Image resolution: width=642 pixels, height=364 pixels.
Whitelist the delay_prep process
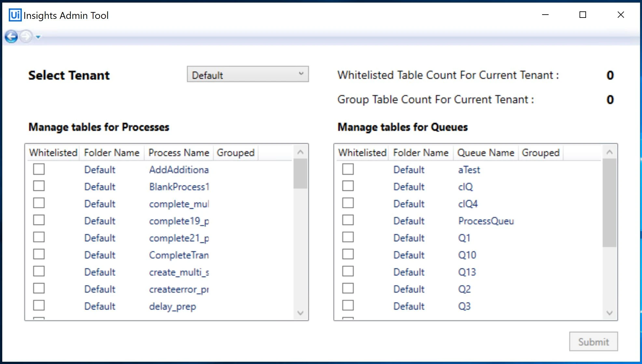pyautogui.click(x=39, y=305)
